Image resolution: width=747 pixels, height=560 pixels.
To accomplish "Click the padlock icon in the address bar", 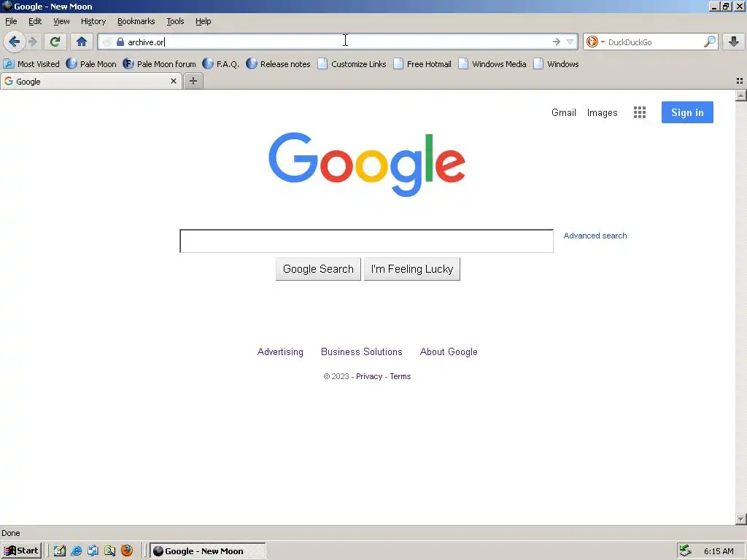I will pos(120,42).
